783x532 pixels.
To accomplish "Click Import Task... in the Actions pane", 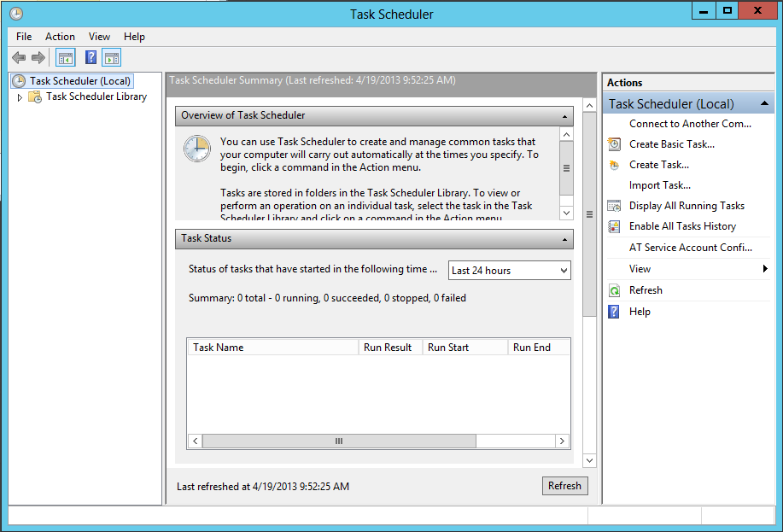I will pyautogui.click(x=659, y=185).
